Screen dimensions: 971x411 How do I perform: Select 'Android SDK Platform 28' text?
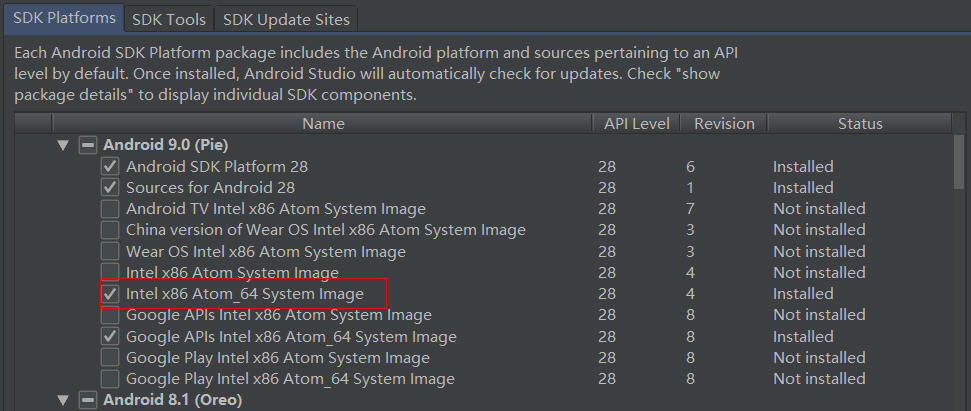[217, 167]
